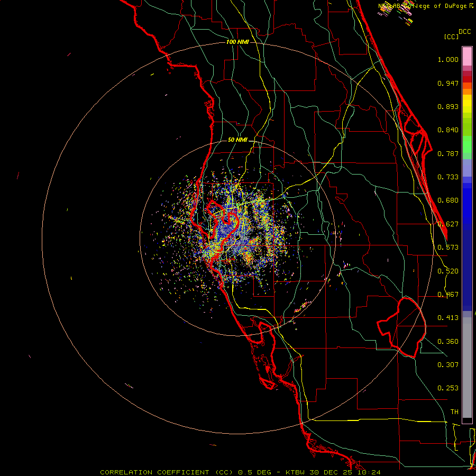Pick the large gray segment of color bar

[467, 368]
